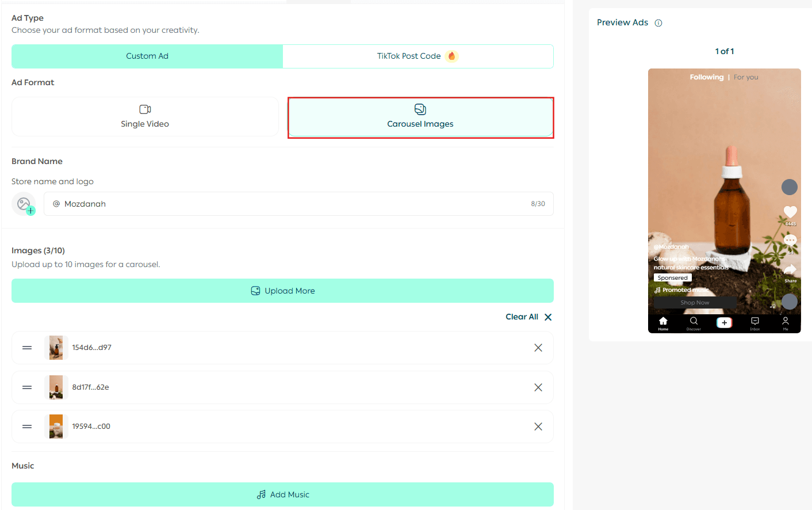This screenshot has height=510, width=812.
Task: Show Preview Ads info tooltip
Action: [658, 23]
